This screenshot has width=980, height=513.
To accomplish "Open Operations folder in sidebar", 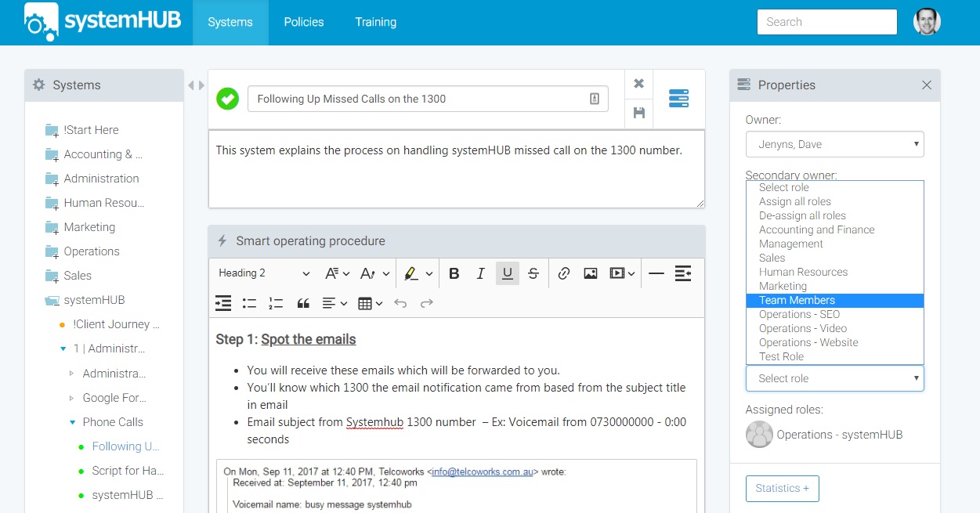I will (92, 251).
